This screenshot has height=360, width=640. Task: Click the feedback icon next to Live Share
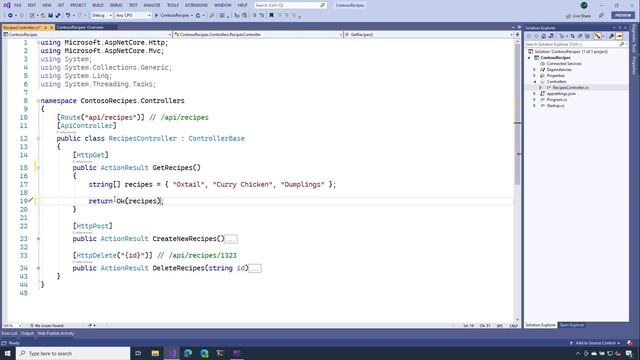point(601,16)
